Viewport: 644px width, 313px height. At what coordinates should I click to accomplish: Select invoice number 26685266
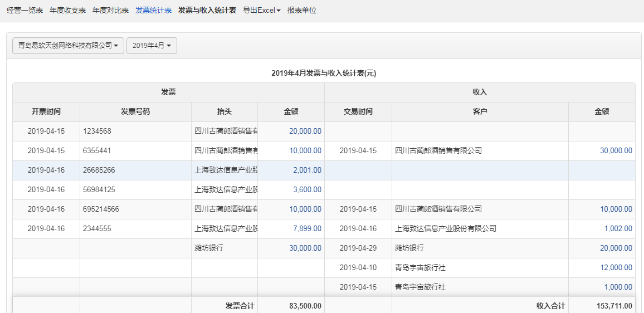99,170
